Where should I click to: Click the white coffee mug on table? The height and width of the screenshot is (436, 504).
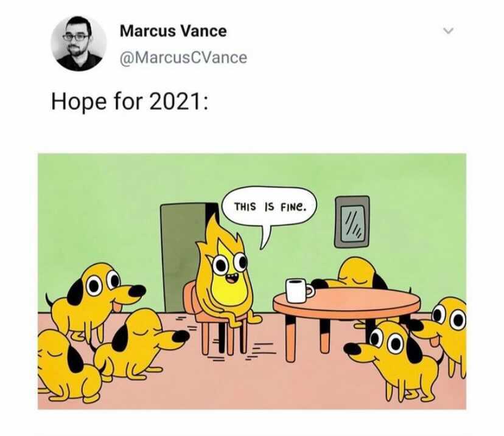(299, 291)
